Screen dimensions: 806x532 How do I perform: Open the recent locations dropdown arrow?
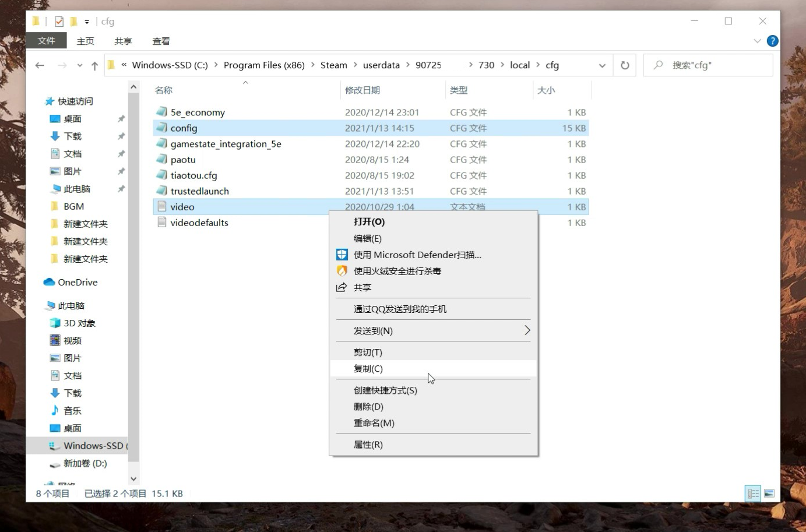80,66
